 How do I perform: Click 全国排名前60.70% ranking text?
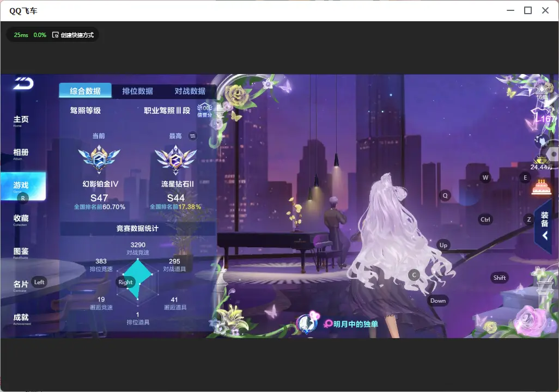pyautogui.click(x=100, y=207)
